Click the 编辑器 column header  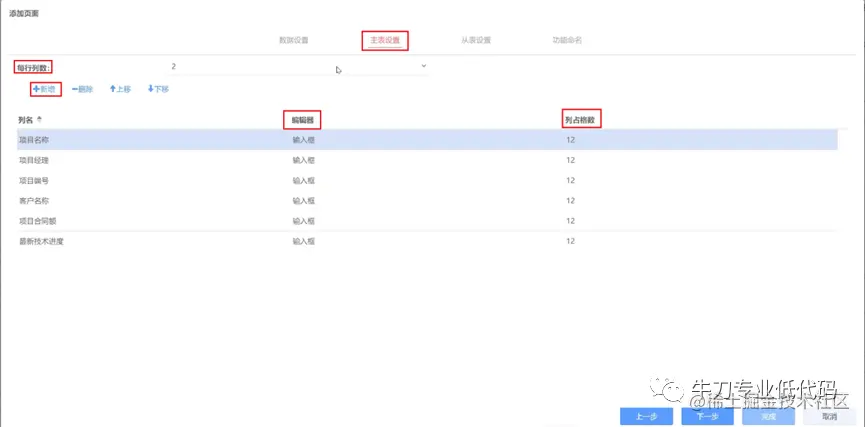[x=302, y=120]
